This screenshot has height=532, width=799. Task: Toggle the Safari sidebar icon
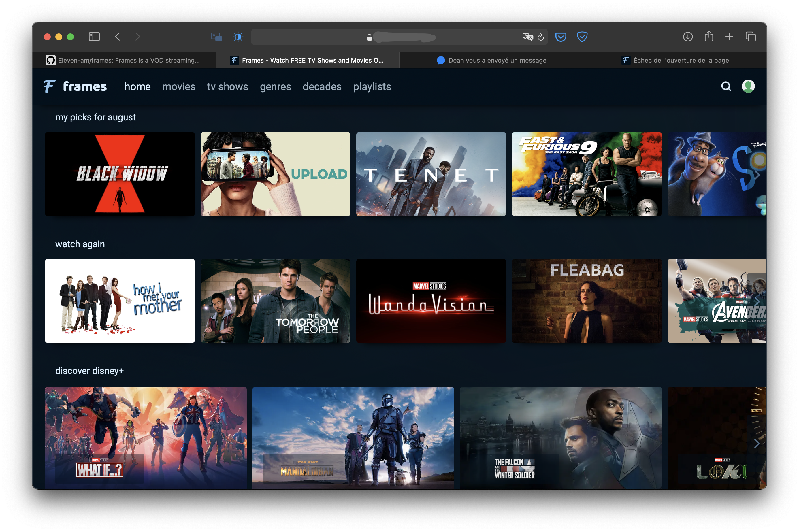pyautogui.click(x=94, y=37)
